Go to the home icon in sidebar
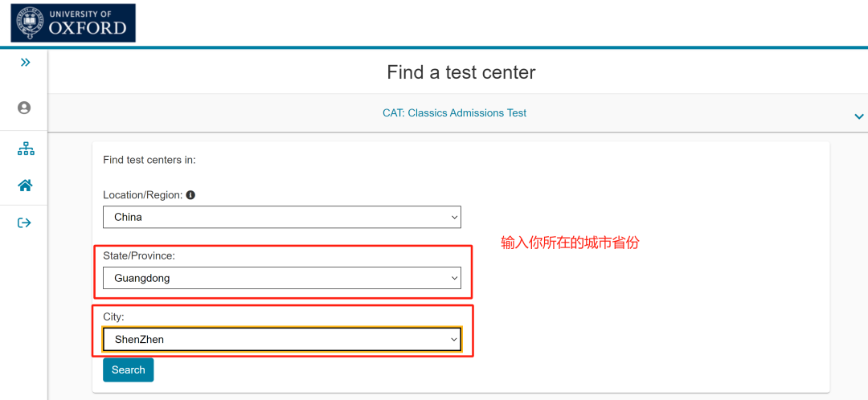The height and width of the screenshot is (400, 868). click(x=25, y=186)
